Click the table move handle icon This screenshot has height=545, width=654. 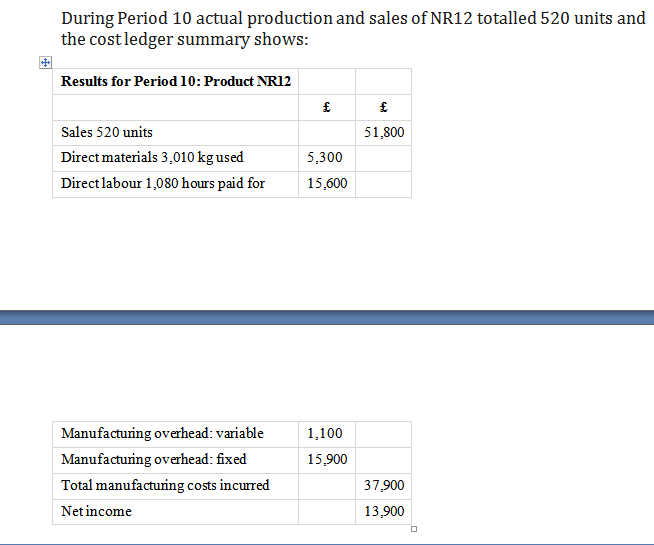pos(45,63)
